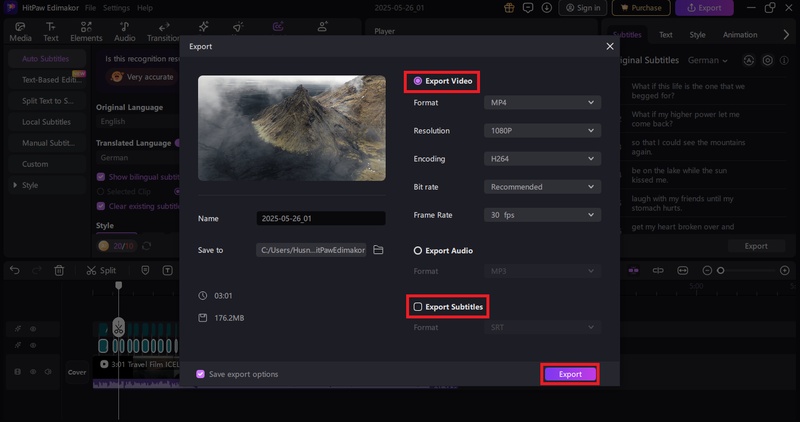Switch to the Animation tab in right panel

tap(740, 35)
